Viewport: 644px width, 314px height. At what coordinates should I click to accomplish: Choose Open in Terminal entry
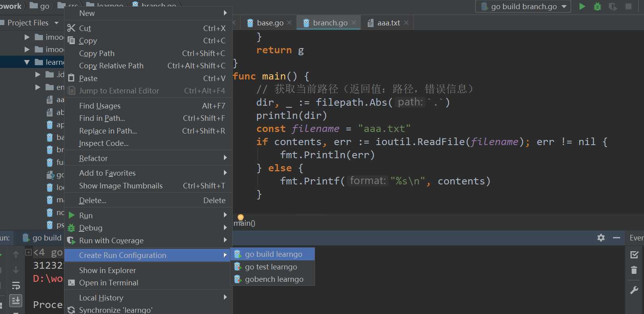148,283
